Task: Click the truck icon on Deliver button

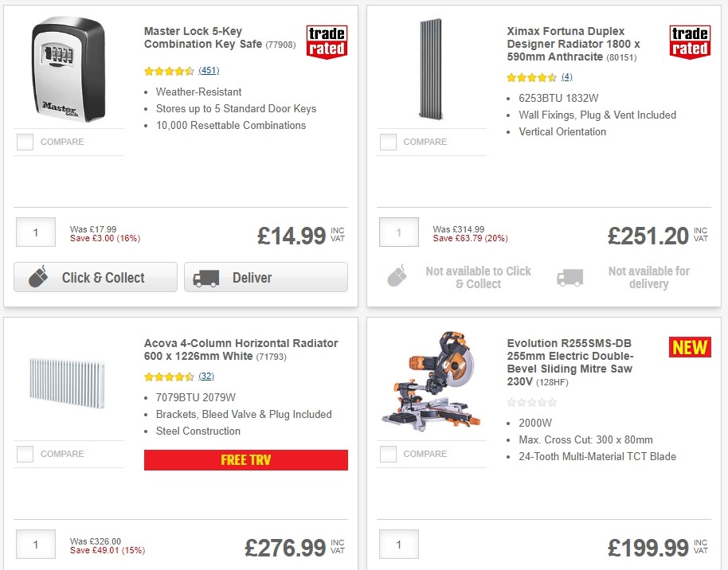Action: pyautogui.click(x=205, y=278)
